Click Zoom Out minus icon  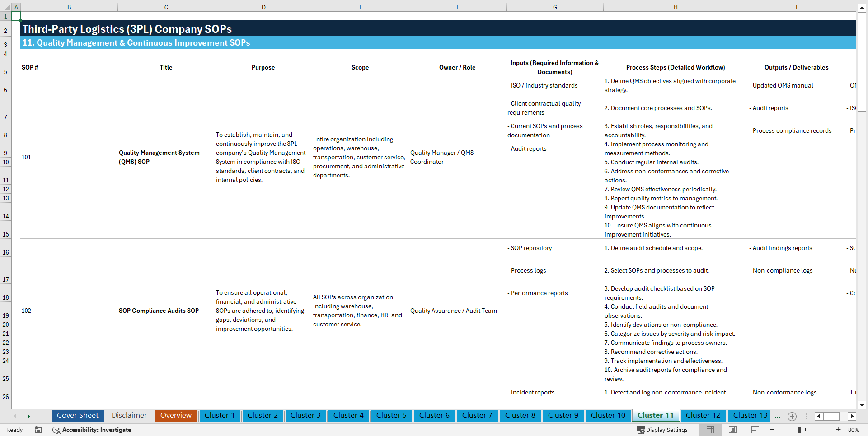[773, 430]
